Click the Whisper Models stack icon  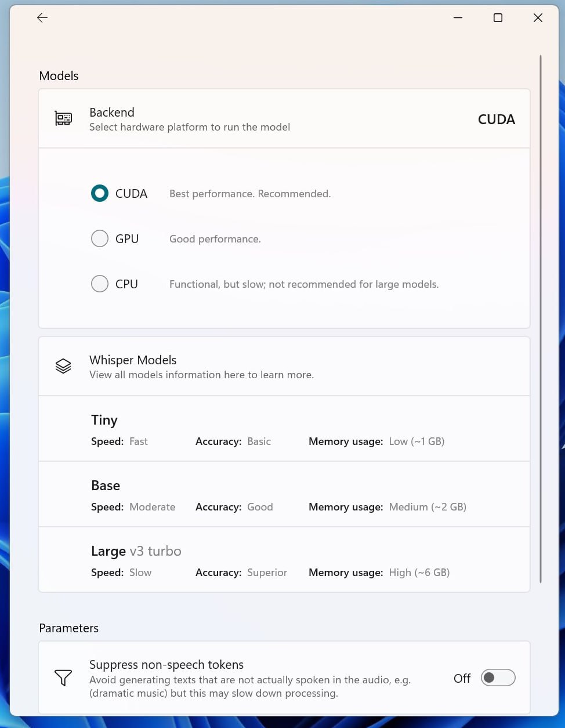pos(63,366)
